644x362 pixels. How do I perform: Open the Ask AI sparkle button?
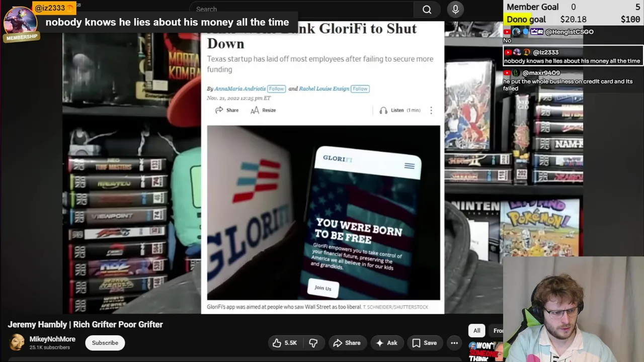point(386,343)
